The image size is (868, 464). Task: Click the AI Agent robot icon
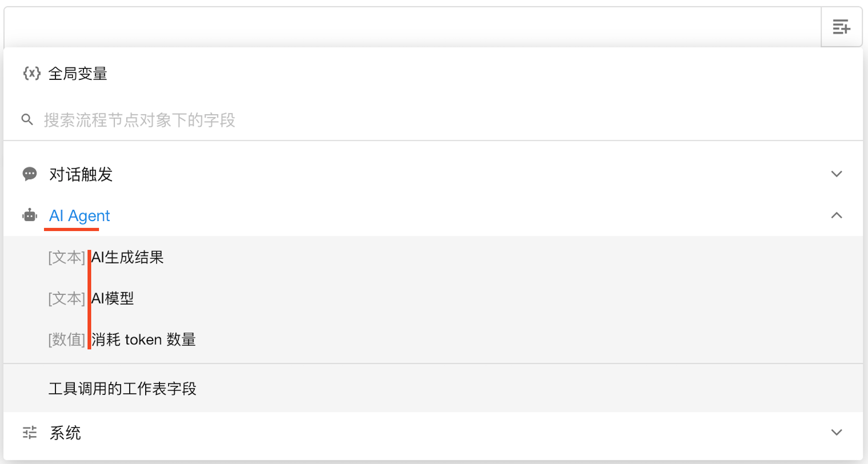coord(30,215)
